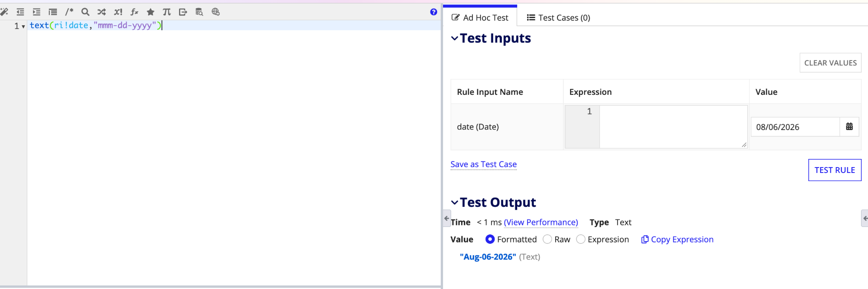Click the date value field showing 08/06/2026

795,127
